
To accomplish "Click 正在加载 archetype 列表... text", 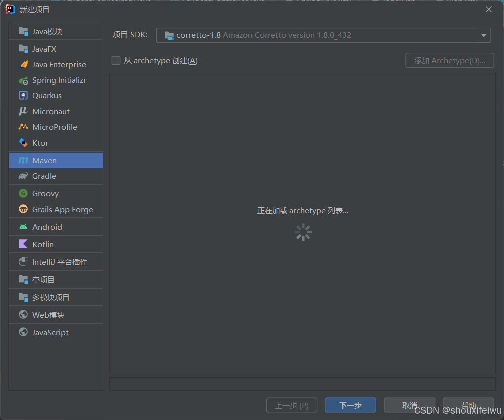I will tap(303, 210).
